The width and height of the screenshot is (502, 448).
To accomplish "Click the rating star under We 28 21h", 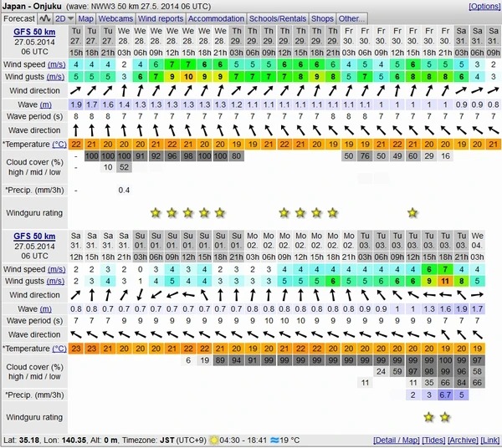I will pyautogui.click(x=220, y=212).
